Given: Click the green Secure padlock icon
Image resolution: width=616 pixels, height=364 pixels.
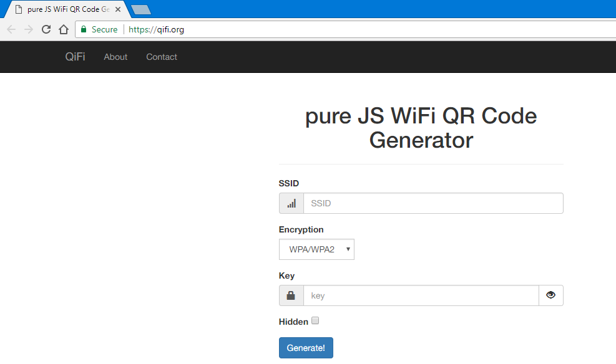Looking at the screenshot, I should [x=84, y=29].
